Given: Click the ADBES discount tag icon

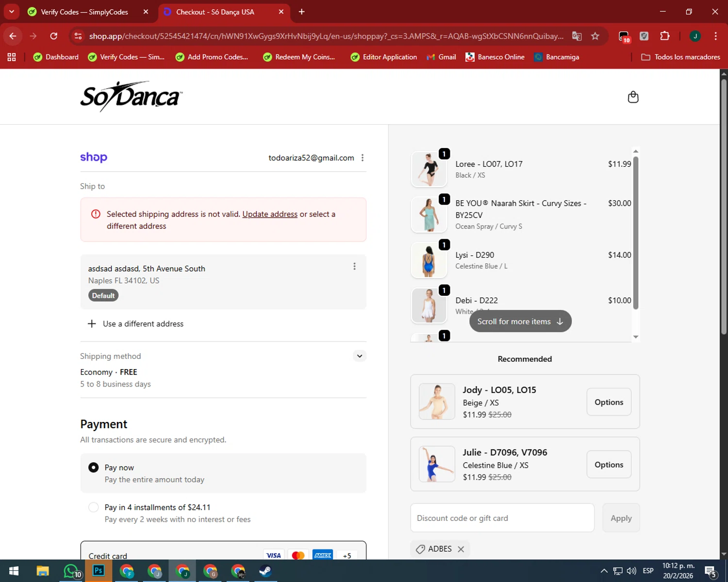Looking at the screenshot, I should click(x=421, y=549).
